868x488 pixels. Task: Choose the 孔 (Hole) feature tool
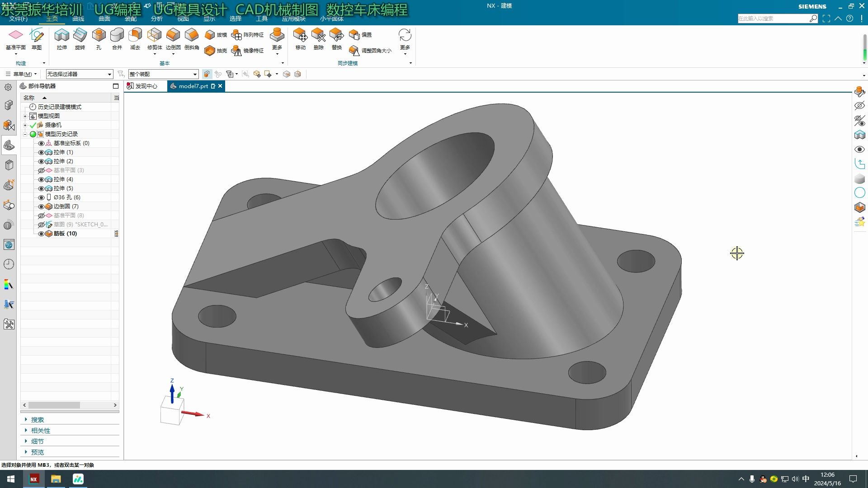tap(99, 35)
